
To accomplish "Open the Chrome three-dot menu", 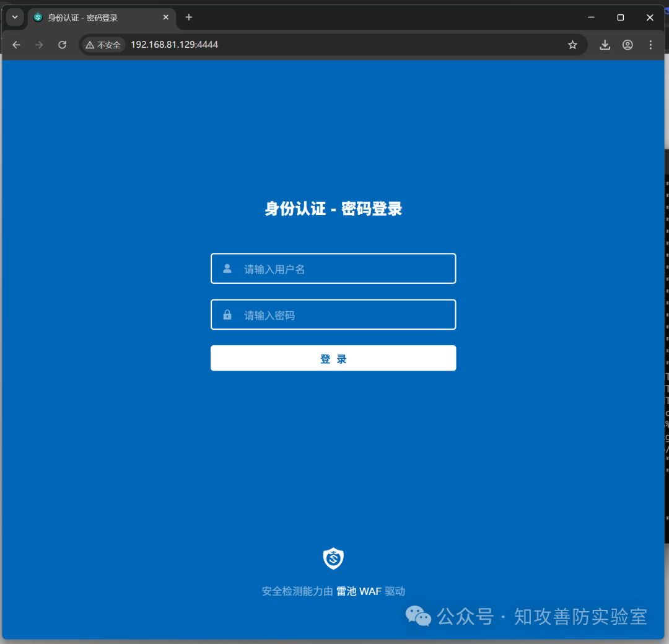I will 650,45.
